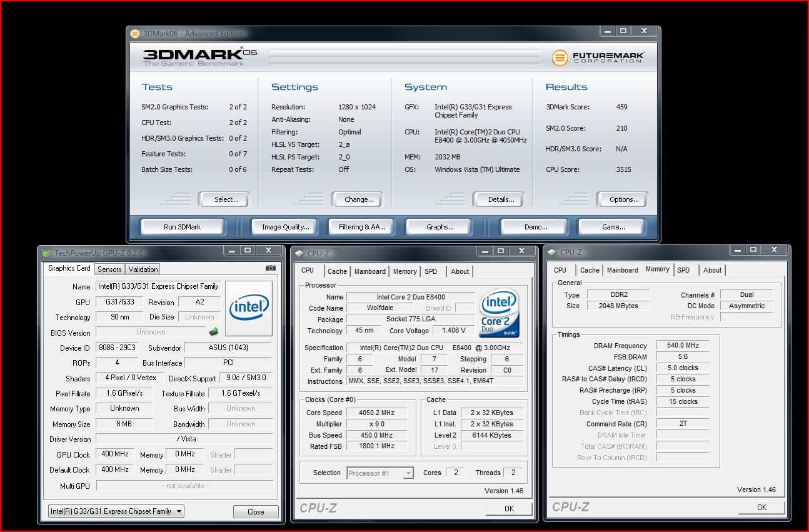Click the Futuremark Corporation logo

pyautogui.click(x=598, y=58)
